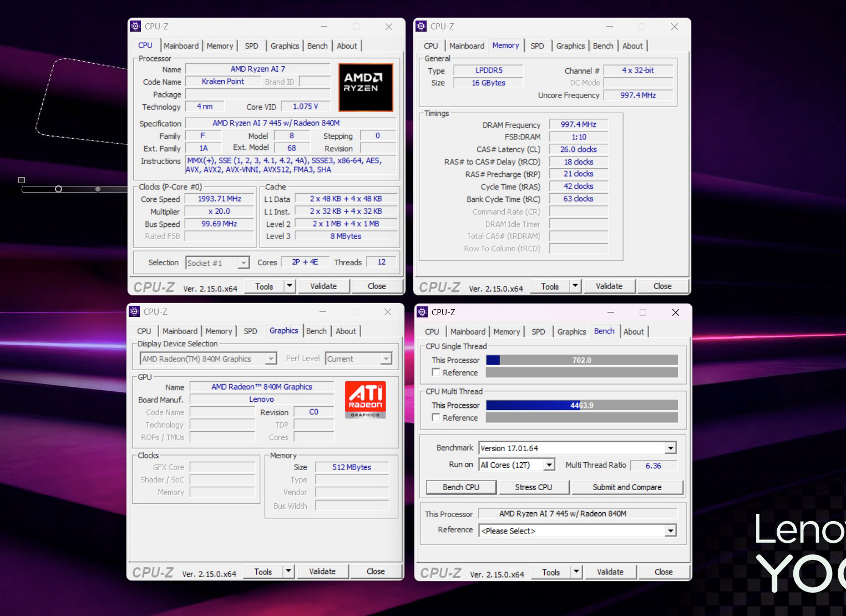Open Tools in the CPU window

264,286
